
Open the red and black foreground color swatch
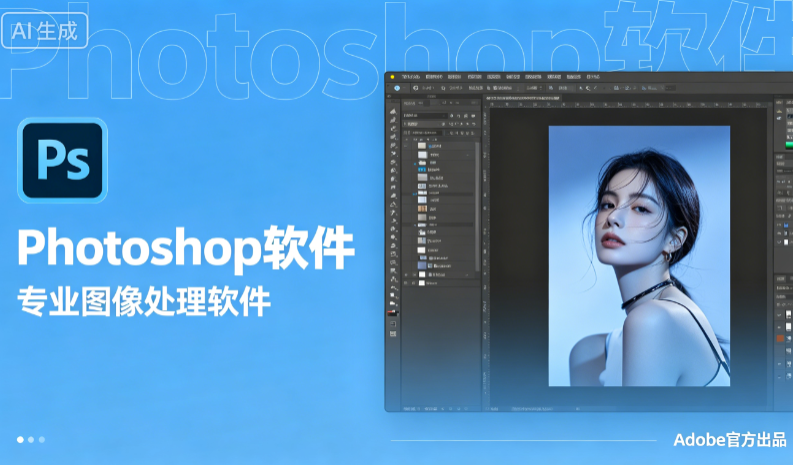[392, 313]
